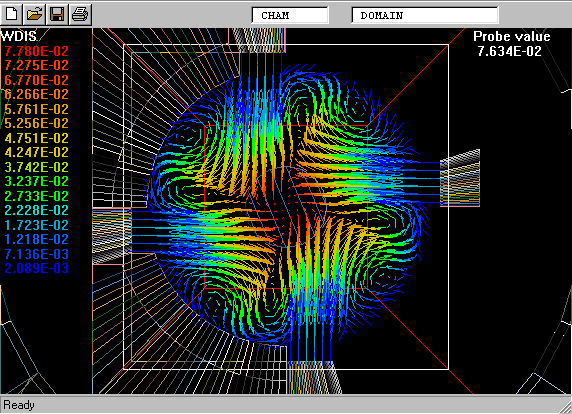Click the 7.780E-02 red legend value
This screenshot has height=414, width=572.
point(36,51)
